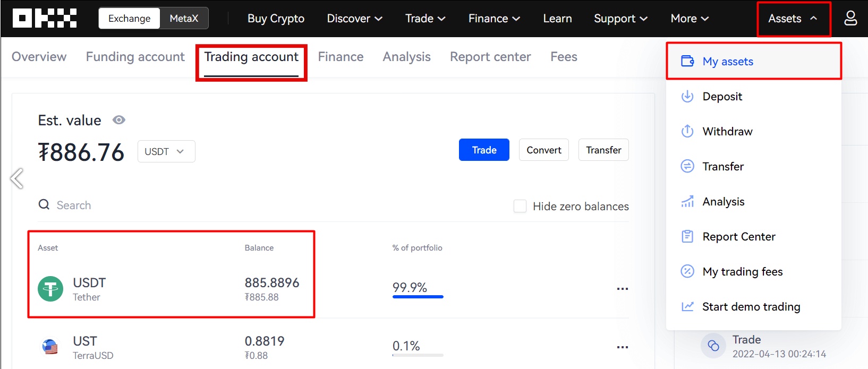Click the Trade history entry icon

(713, 346)
